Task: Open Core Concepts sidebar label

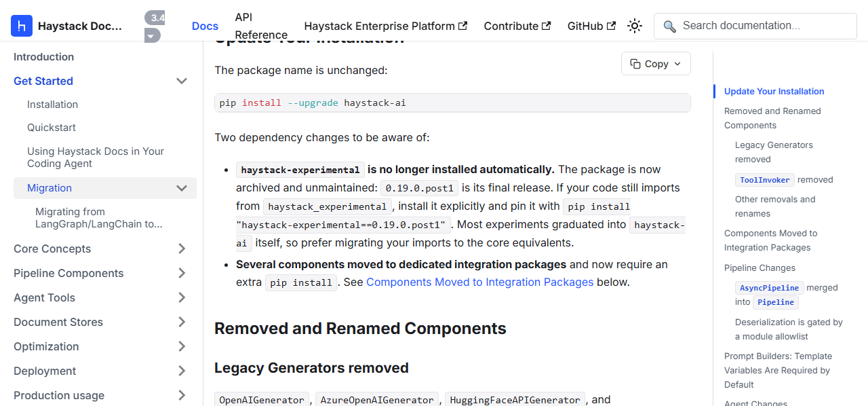Action: tap(52, 249)
